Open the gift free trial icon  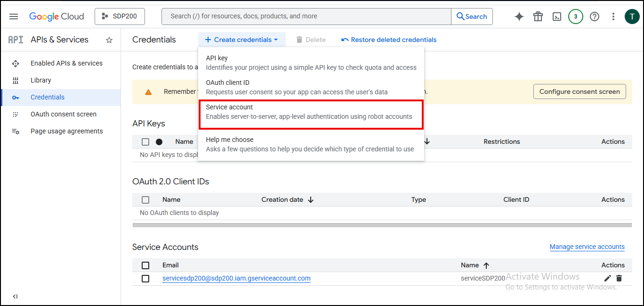coord(538,17)
